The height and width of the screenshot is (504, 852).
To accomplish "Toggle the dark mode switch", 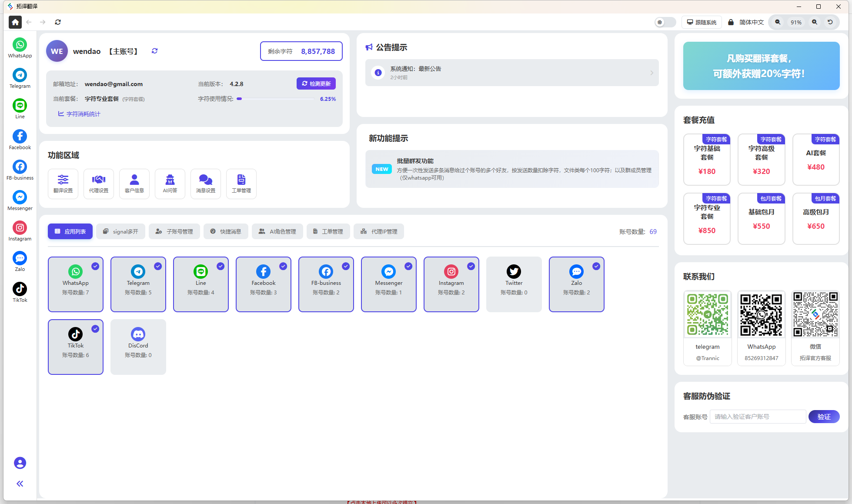I will (665, 22).
